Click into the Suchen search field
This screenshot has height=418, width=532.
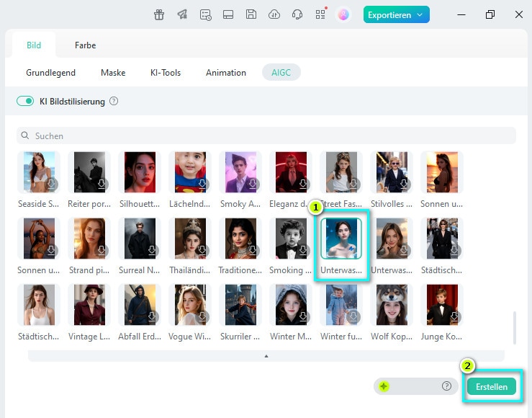(266, 135)
